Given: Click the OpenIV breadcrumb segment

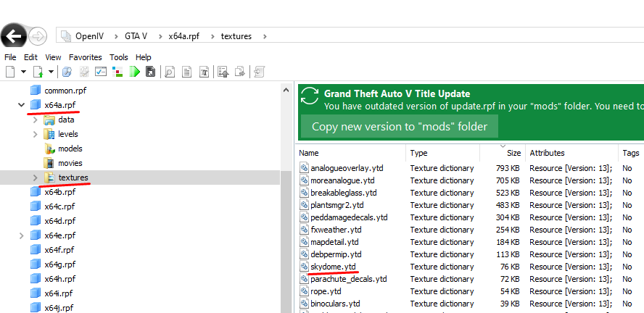Looking at the screenshot, I should point(89,36).
